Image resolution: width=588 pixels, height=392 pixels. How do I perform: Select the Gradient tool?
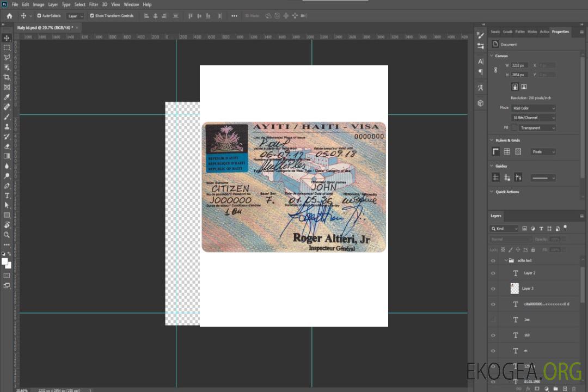pyautogui.click(x=7, y=156)
